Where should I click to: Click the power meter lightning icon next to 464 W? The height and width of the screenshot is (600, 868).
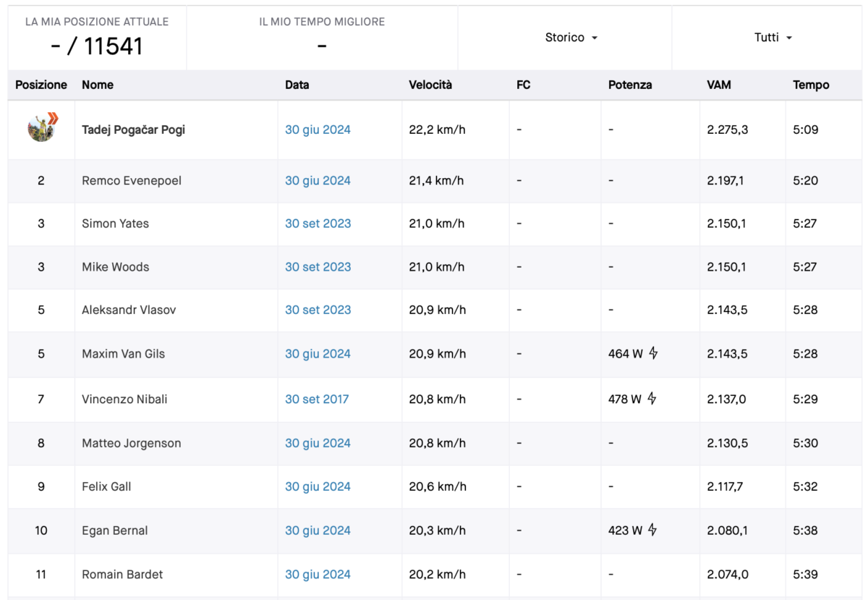tap(653, 353)
